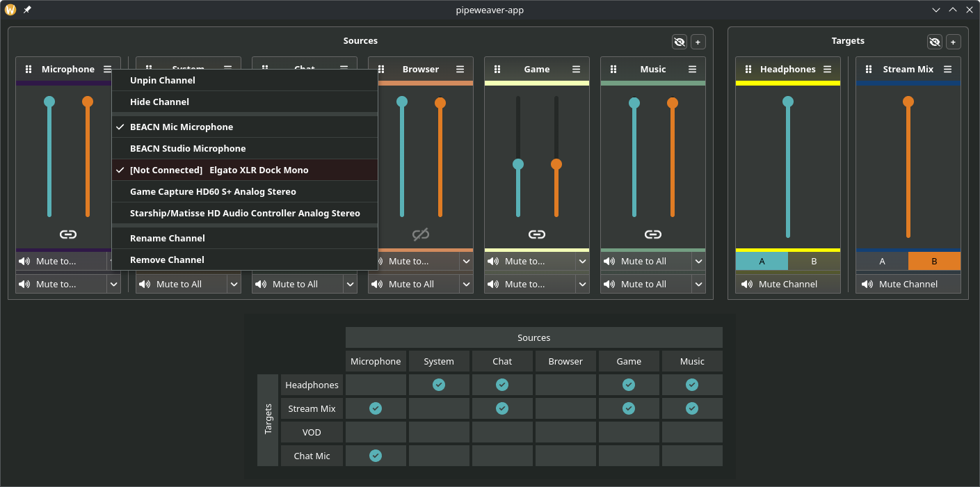Click the Music channel link icon
980x487 pixels.
coord(652,234)
